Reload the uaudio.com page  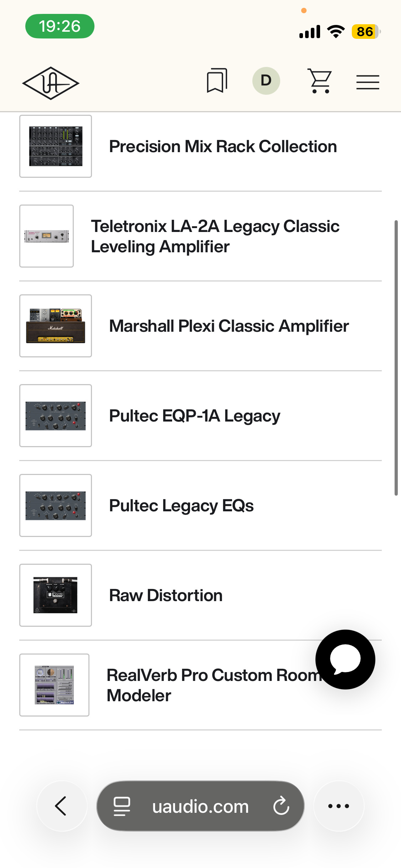281,806
